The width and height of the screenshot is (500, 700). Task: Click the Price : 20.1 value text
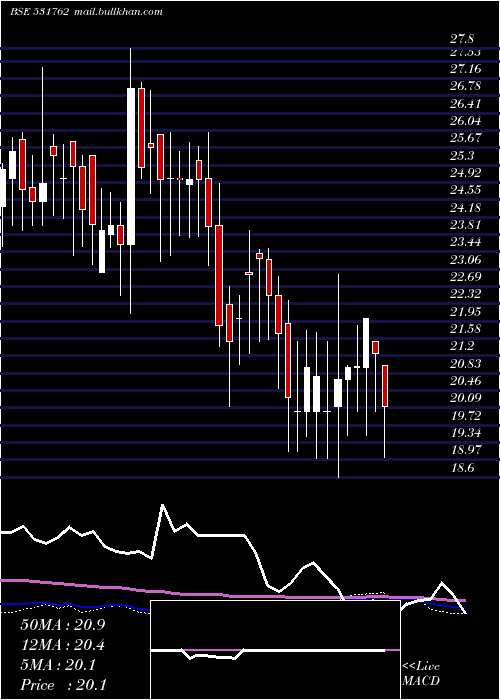63,685
